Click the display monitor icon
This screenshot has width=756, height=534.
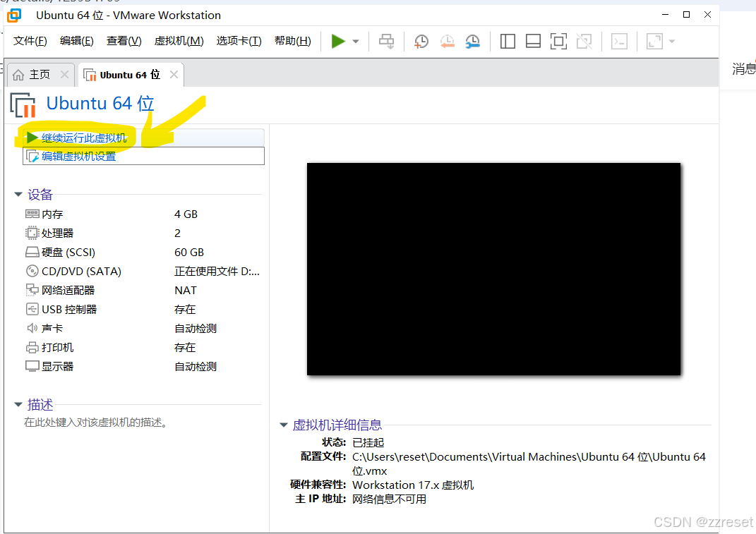click(32, 366)
